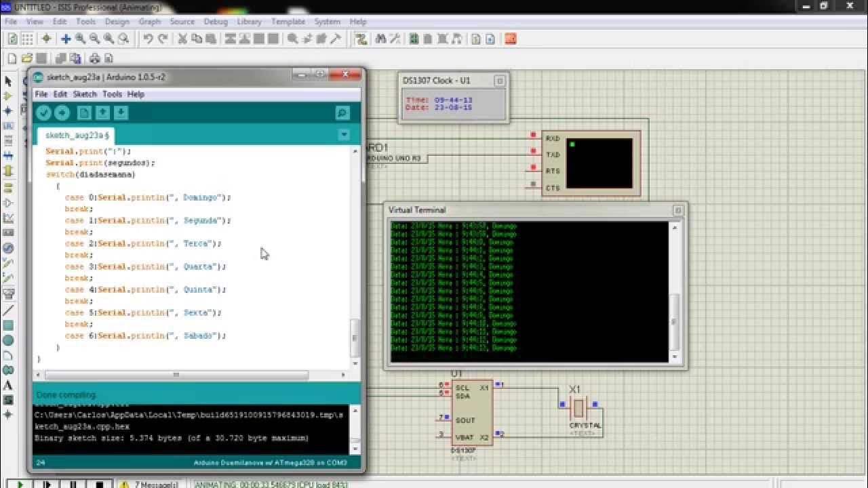Click the CRYSTAL X1 component
The image size is (868, 488).
(x=578, y=409)
